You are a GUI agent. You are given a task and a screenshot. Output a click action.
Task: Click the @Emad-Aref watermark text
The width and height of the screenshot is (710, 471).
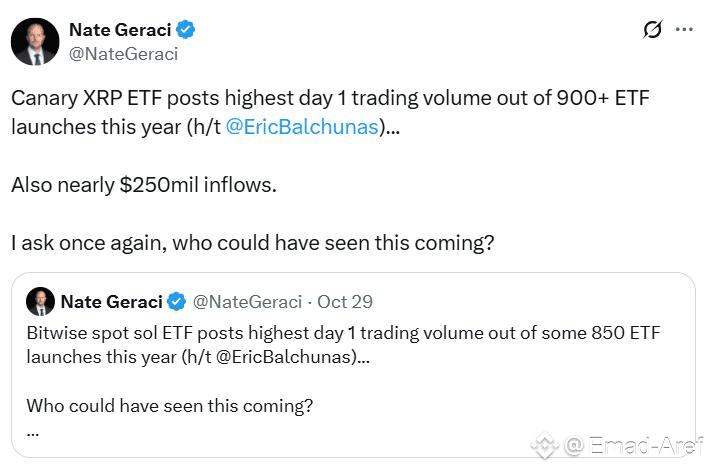[634, 446]
